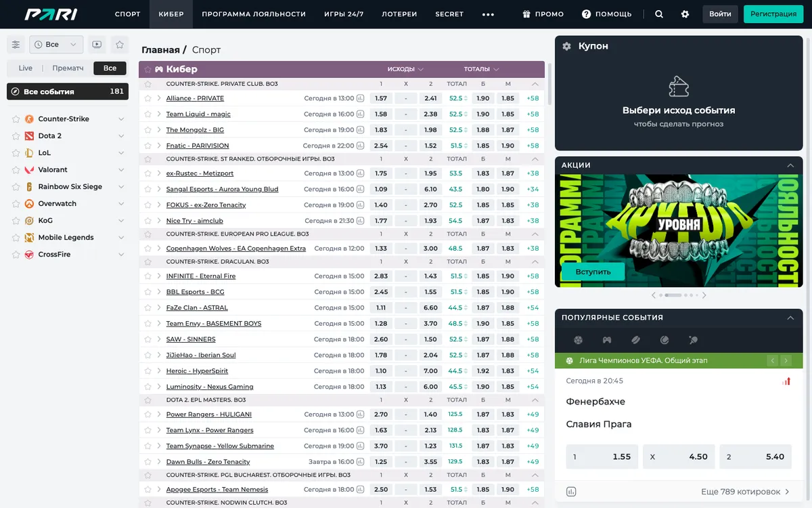This screenshot has height=508, width=812.
Task: Open the ПРОГРАММА ЛОЯЛЬНОСТИ menu
Action: 254,14
